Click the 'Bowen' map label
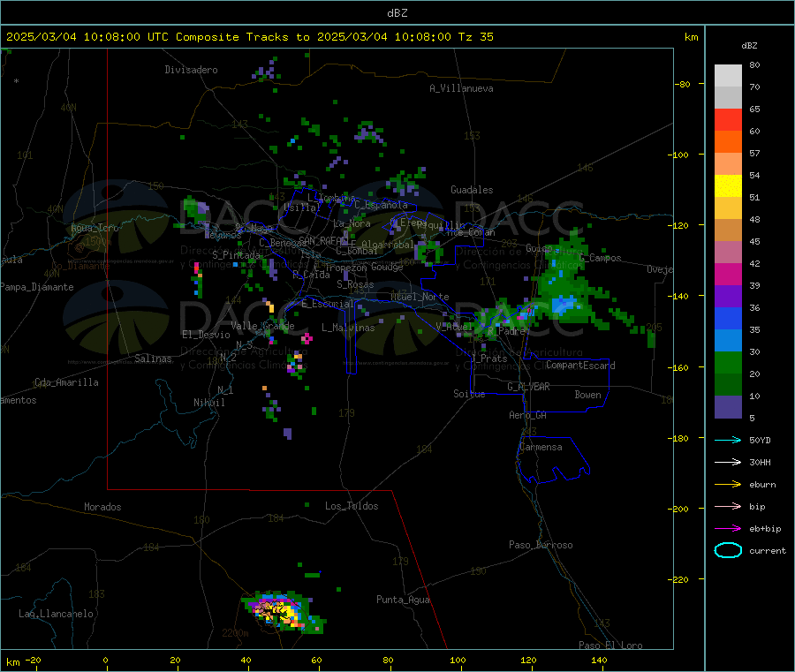Viewport: 795px width, 672px height. (588, 395)
